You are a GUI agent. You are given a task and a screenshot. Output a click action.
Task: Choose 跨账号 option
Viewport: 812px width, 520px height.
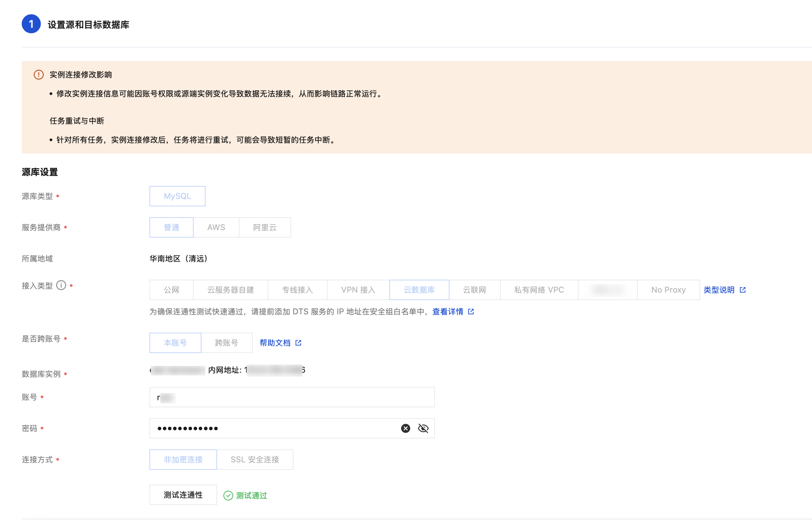(227, 343)
